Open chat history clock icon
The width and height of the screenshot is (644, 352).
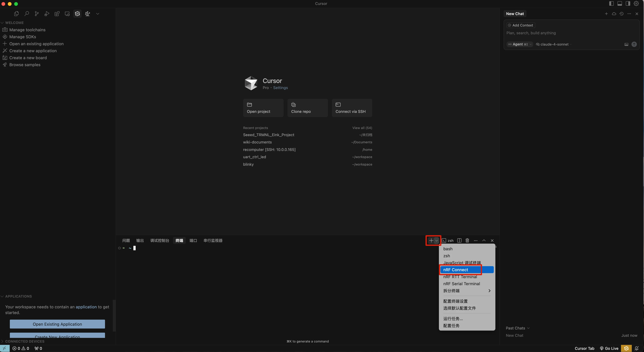click(621, 14)
